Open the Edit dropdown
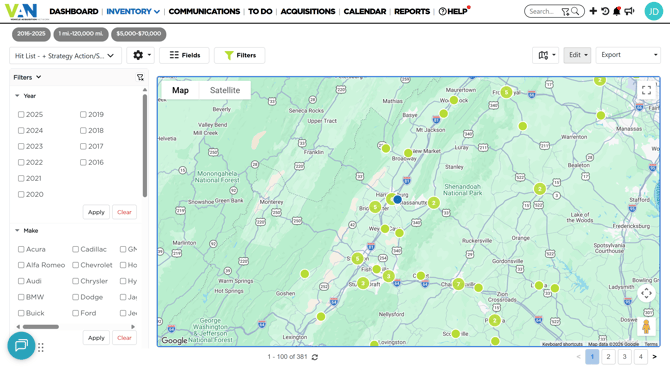This screenshot has height=367, width=670. pos(577,55)
